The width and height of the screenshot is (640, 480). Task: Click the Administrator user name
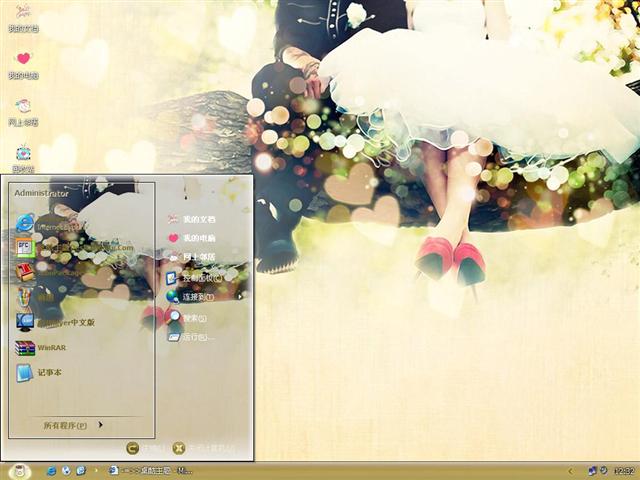(x=41, y=193)
